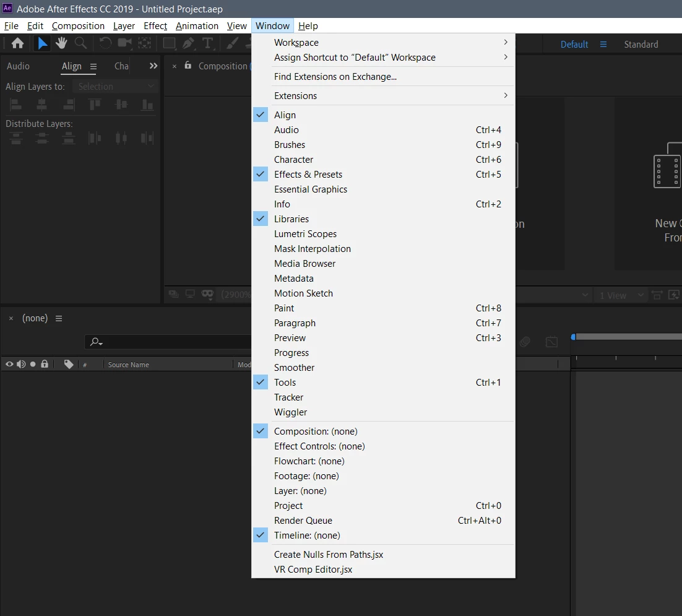
Task: Click the Align Bottom icon
Action: (x=147, y=105)
